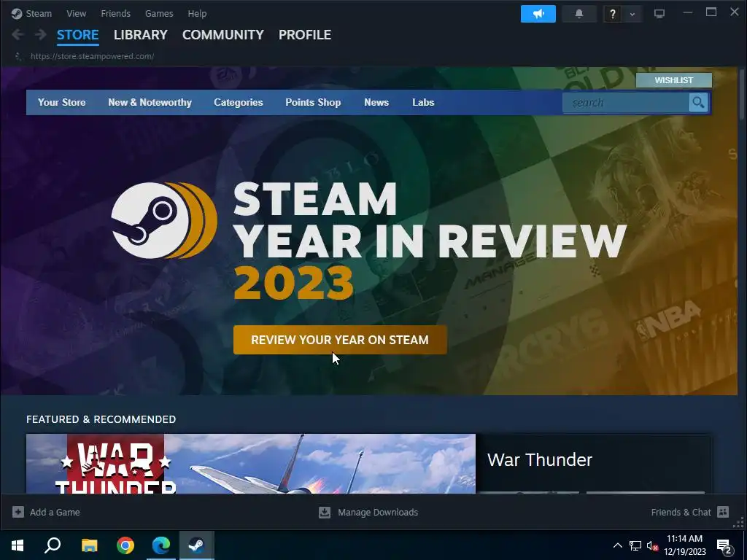Switch to the PROFILE tab

[305, 35]
